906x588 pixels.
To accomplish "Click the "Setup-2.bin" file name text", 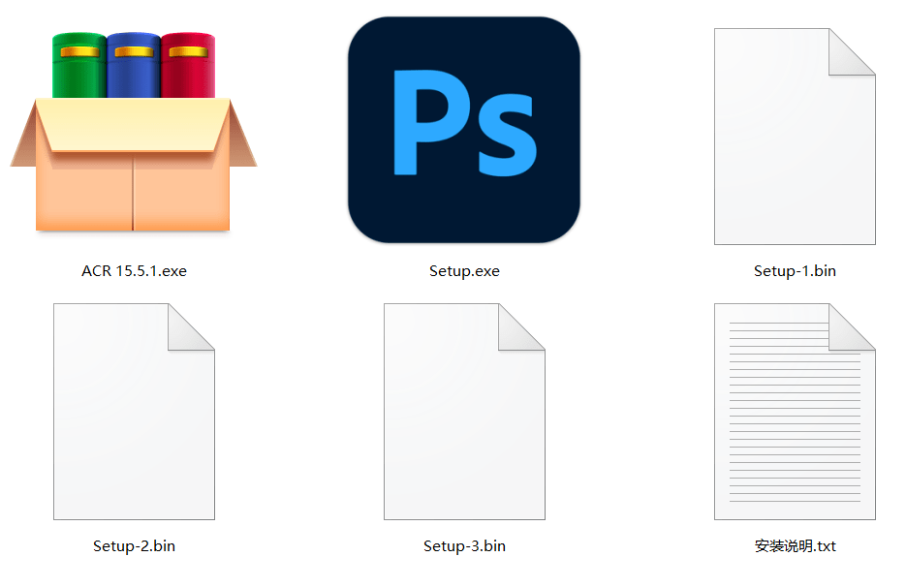I will 134,546.
